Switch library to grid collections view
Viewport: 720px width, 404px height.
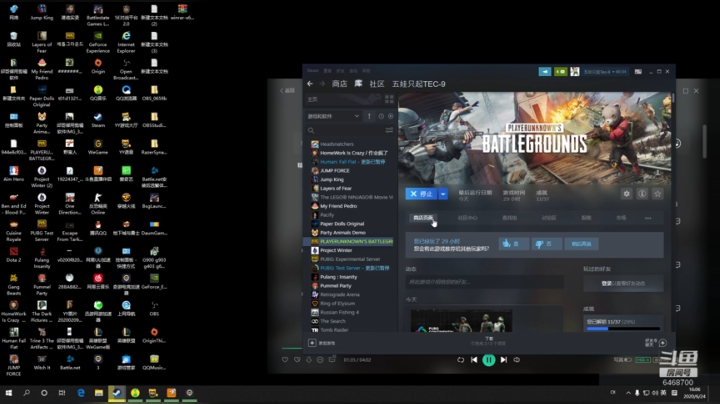click(x=389, y=99)
